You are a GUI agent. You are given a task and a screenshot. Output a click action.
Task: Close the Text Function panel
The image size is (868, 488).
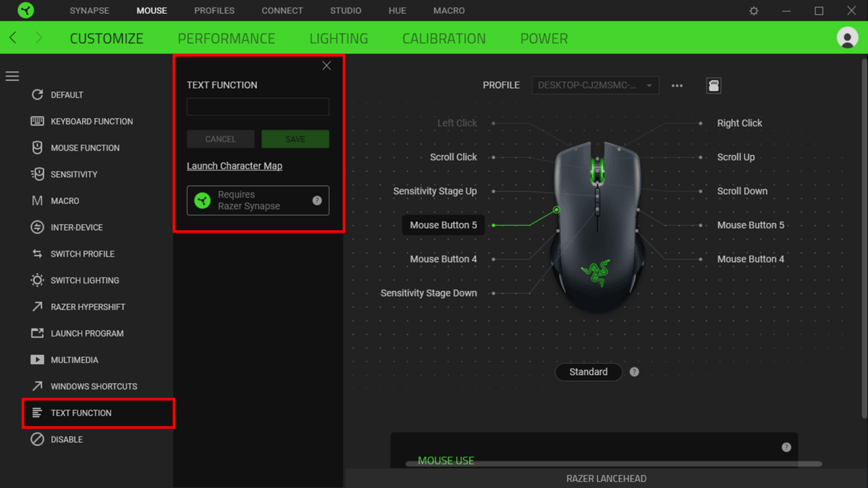pos(326,65)
